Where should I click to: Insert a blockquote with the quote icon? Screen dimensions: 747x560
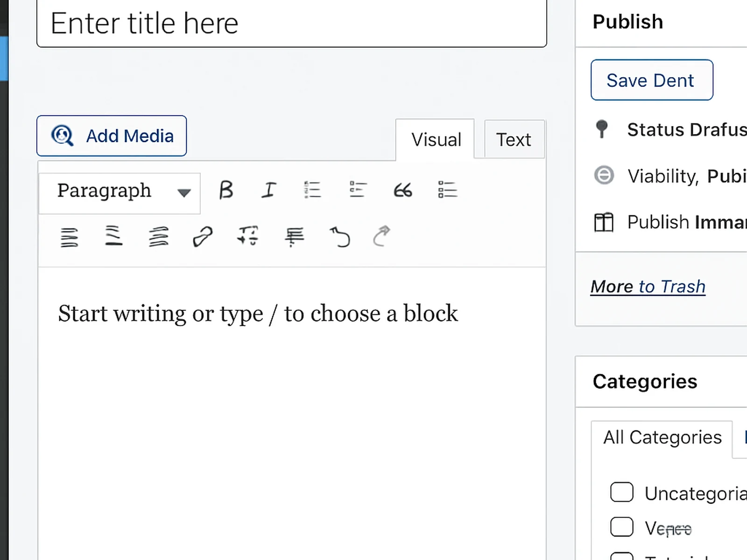[402, 190]
